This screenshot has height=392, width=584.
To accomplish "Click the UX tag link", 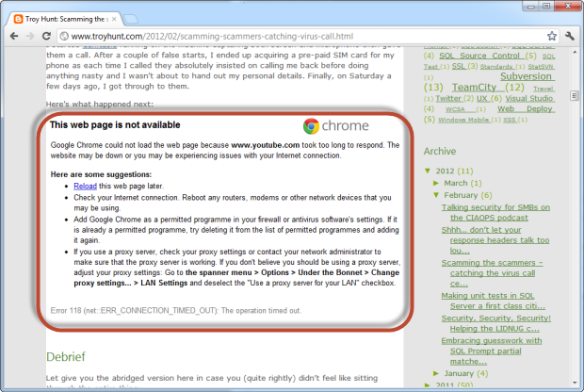I will (482, 98).
